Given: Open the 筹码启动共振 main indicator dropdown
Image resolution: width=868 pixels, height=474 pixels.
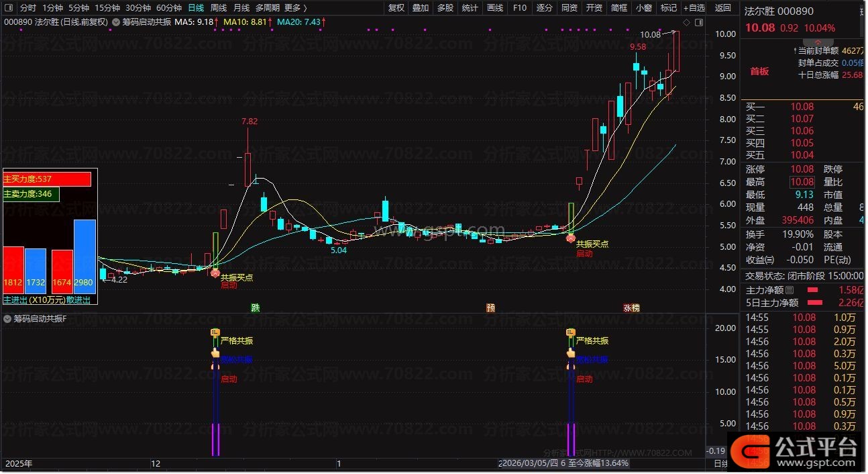Looking at the screenshot, I should click(116, 22).
